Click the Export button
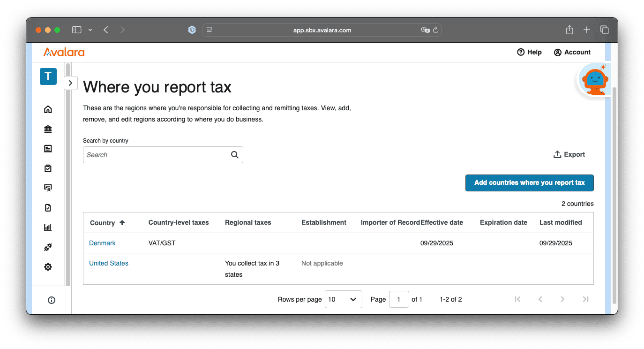The image size is (644, 349). click(x=569, y=154)
